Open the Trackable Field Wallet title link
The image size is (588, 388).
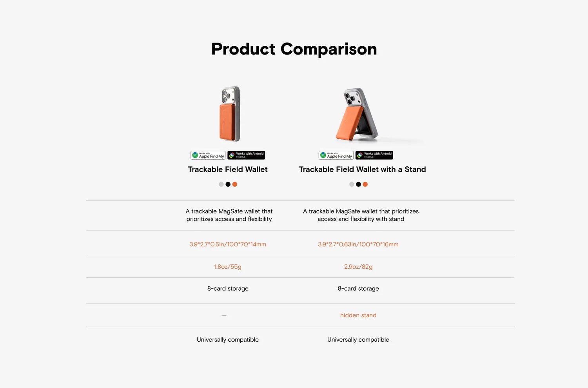[x=228, y=169]
